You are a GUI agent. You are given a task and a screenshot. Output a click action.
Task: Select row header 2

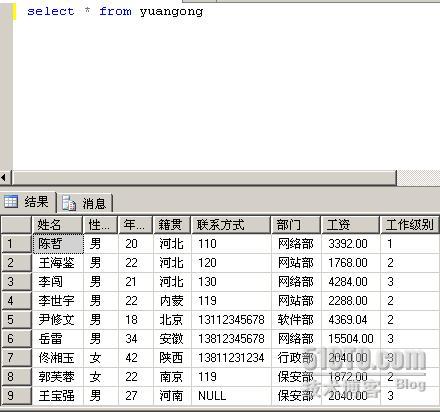click(16, 263)
